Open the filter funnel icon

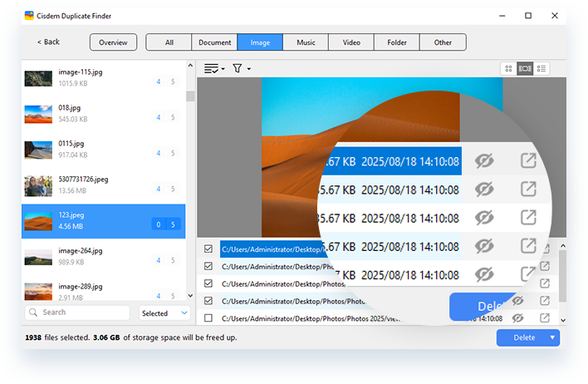(237, 68)
